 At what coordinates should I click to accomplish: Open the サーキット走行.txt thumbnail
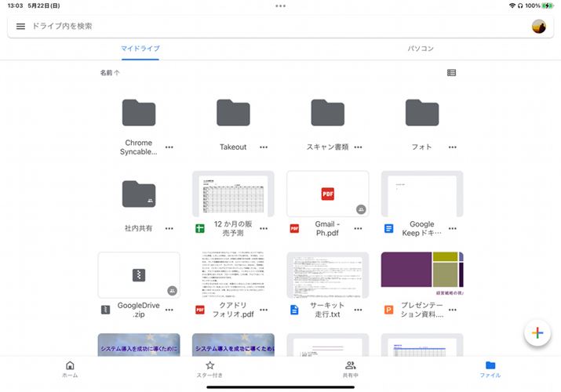(328, 275)
